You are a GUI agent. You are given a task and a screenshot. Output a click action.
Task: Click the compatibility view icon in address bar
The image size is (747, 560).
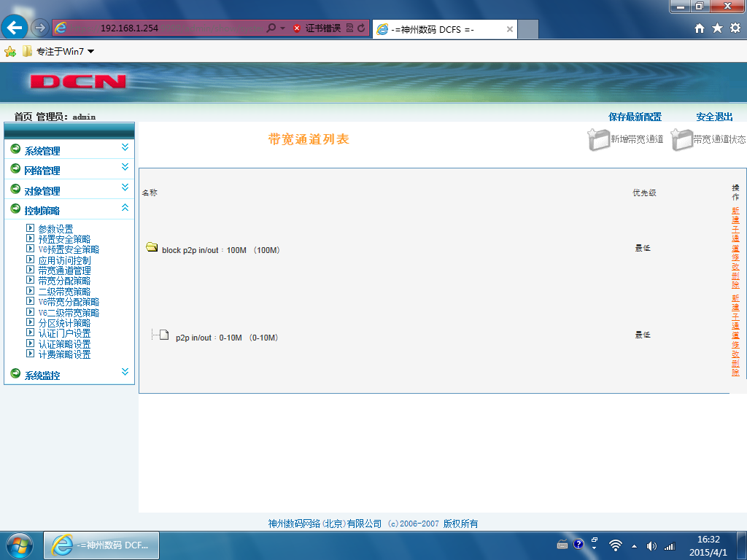[x=349, y=28]
